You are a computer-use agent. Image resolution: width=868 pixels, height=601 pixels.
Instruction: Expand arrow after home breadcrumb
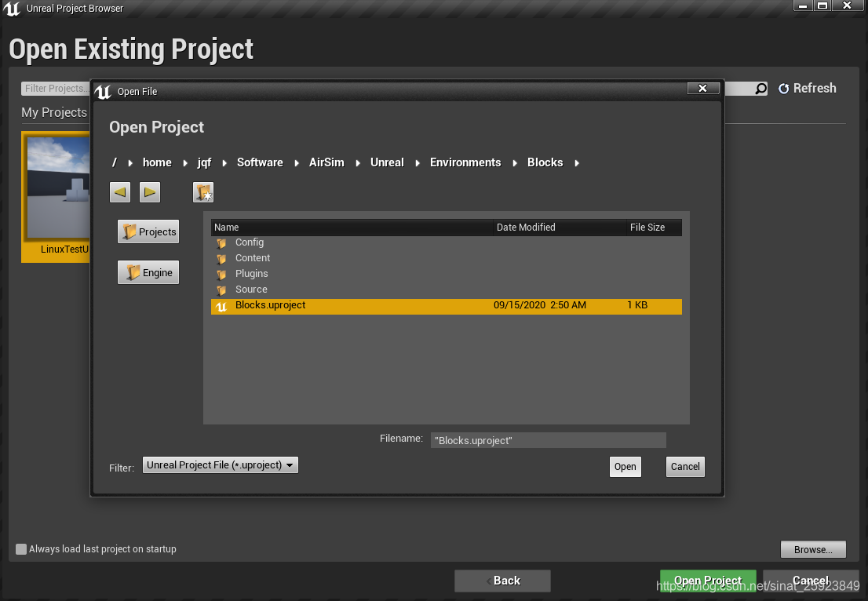[x=185, y=162]
